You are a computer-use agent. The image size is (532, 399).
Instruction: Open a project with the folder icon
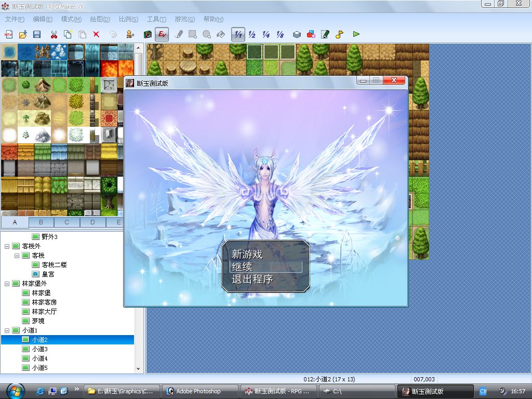[x=23, y=34]
